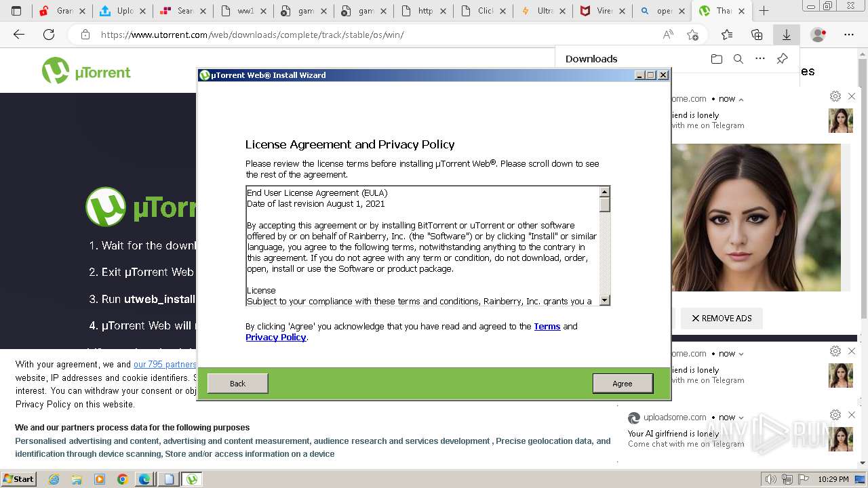The image size is (868, 488).
Task: Switch to the 'Ultra' browser tab
Action: point(544,11)
